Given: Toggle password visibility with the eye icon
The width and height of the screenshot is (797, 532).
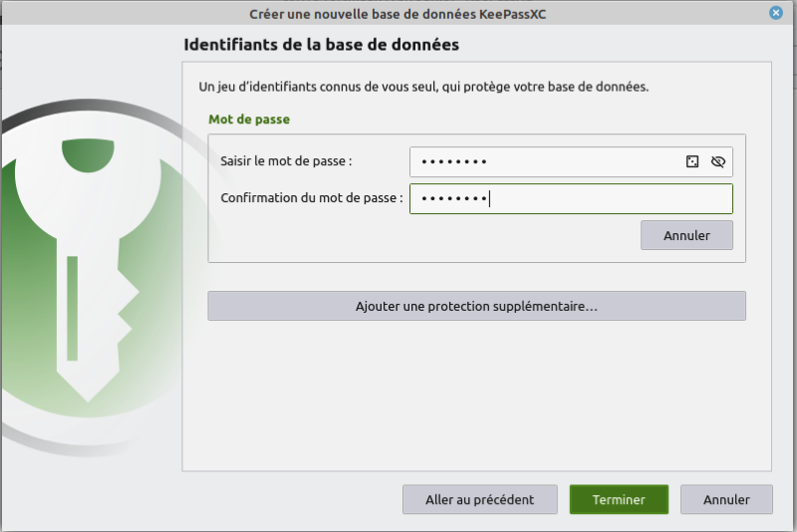Looking at the screenshot, I should pyautogui.click(x=718, y=161).
